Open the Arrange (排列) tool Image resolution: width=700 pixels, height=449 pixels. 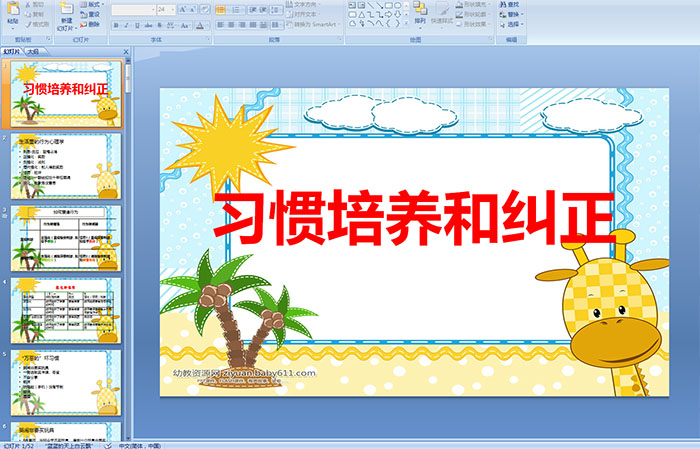pyautogui.click(x=420, y=14)
